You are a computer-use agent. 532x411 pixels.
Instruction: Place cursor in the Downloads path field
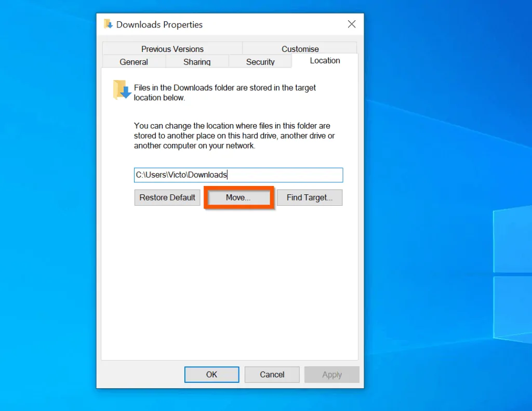(238, 175)
